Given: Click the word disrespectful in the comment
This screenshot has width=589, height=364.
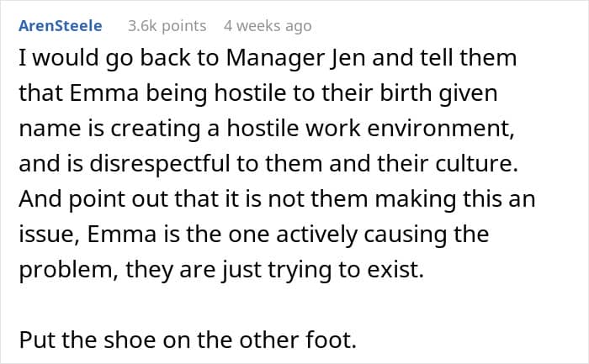Looking at the screenshot, I should [160, 165].
